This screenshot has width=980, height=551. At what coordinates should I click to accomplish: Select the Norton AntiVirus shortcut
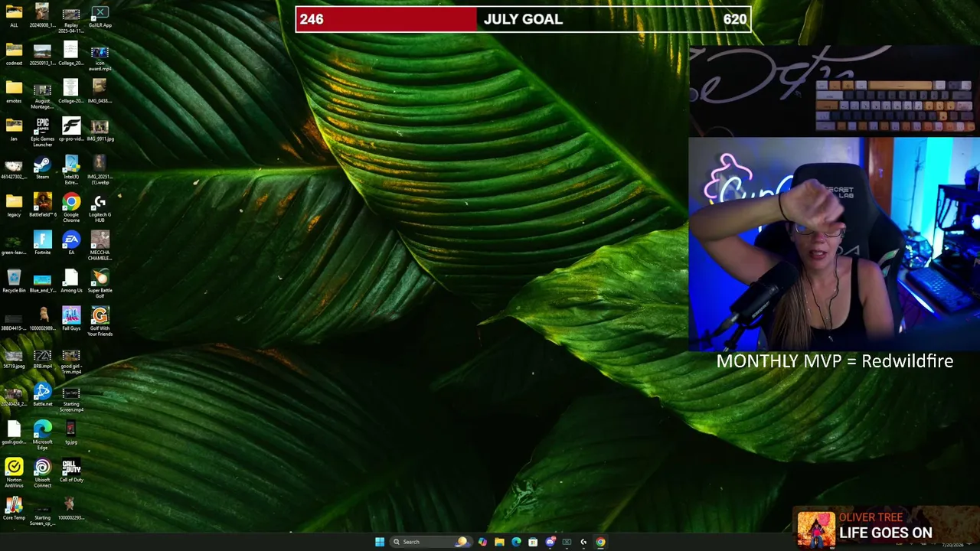pyautogui.click(x=14, y=474)
